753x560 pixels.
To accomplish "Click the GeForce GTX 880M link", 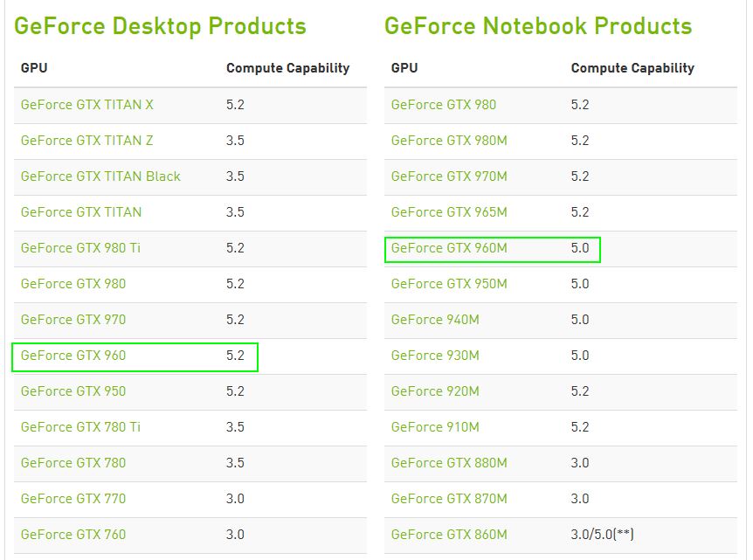I will (449, 463).
